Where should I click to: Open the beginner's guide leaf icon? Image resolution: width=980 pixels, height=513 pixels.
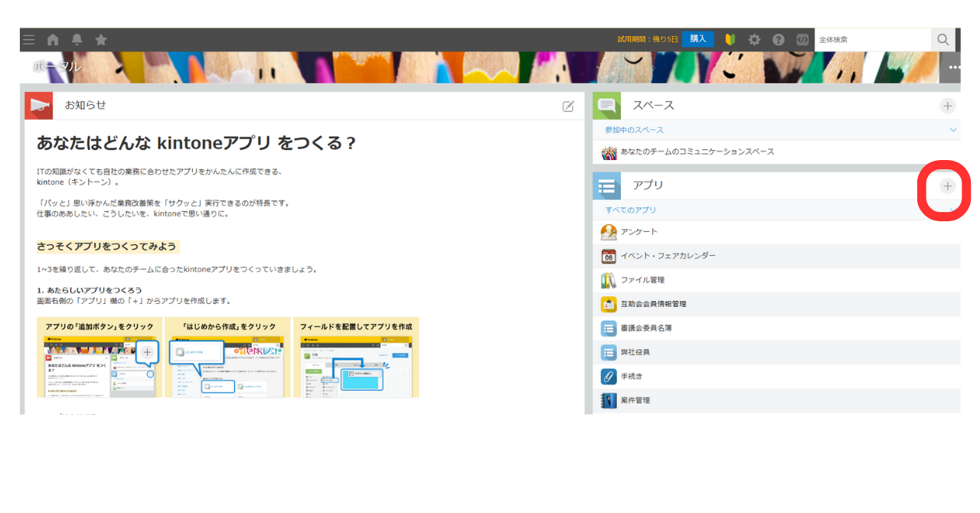pyautogui.click(x=730, y=39)
